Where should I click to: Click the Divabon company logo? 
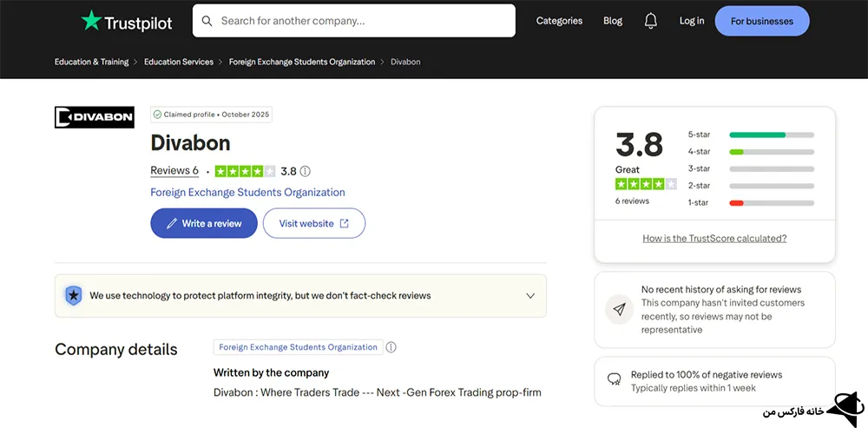coord(95,117)
